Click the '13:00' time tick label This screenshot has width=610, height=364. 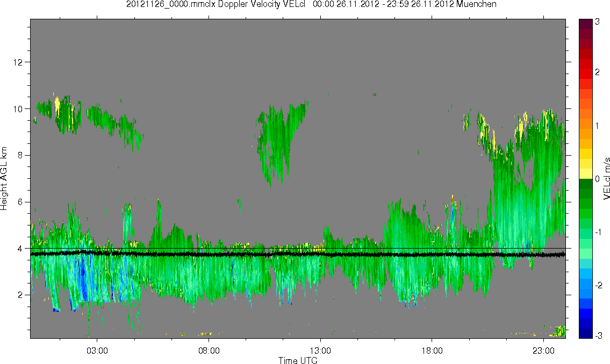(320, 351)
